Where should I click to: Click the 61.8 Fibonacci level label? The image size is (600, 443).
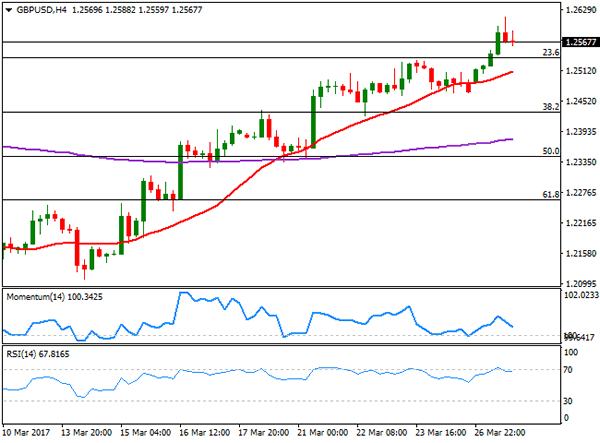551,194
